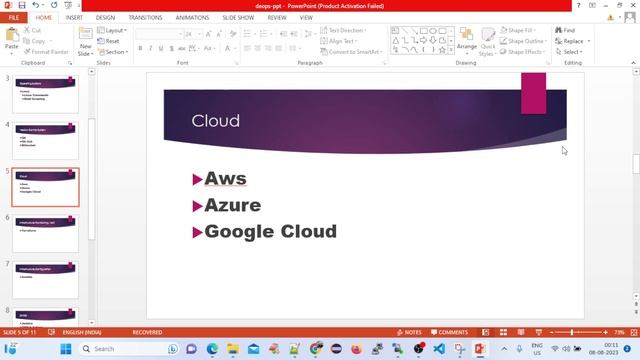Open Align Text dropdown

coord(339,41)
